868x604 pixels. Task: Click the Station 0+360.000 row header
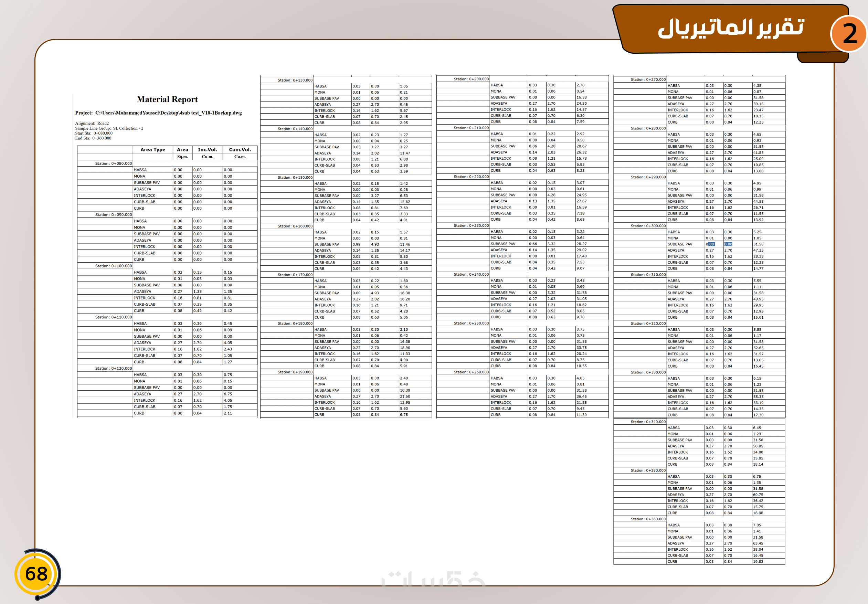(648, 519)
